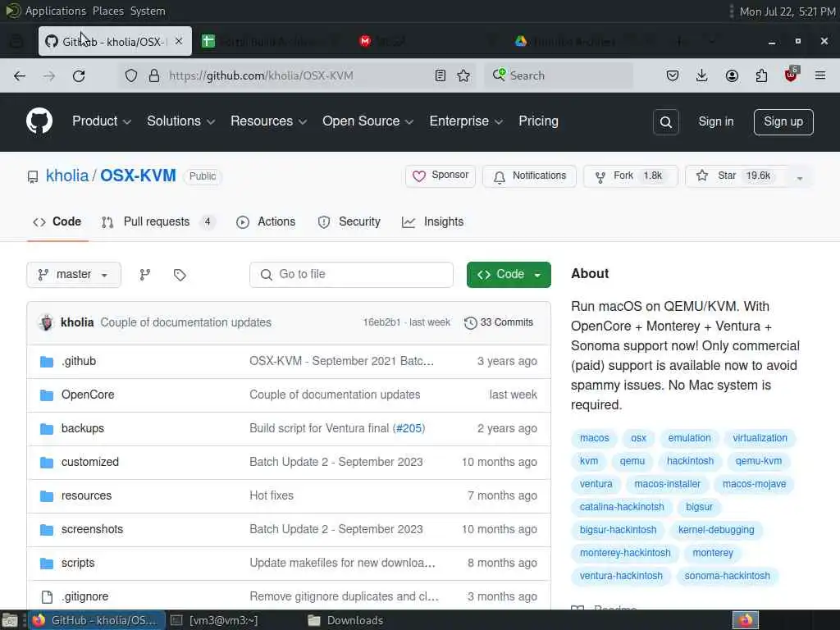Click the Sponsor button
The height and width of the screenshot is (630, 840).
pyautogui.click(x=441, y=176)
